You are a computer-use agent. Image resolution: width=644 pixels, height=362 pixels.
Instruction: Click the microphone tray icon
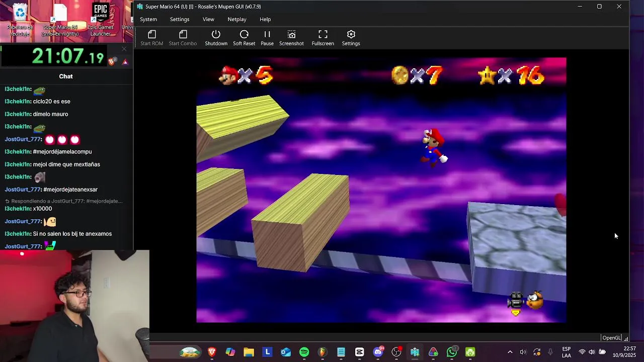tap(550, 352)
